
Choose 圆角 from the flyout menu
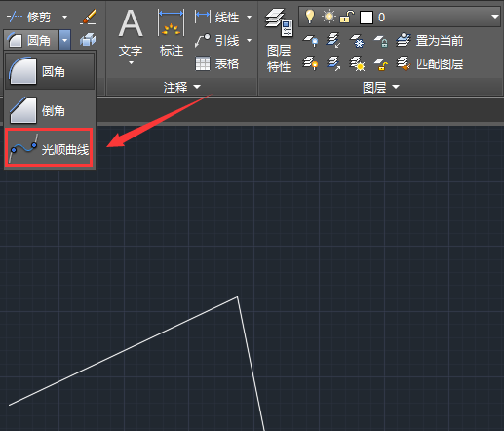point(50,71)
